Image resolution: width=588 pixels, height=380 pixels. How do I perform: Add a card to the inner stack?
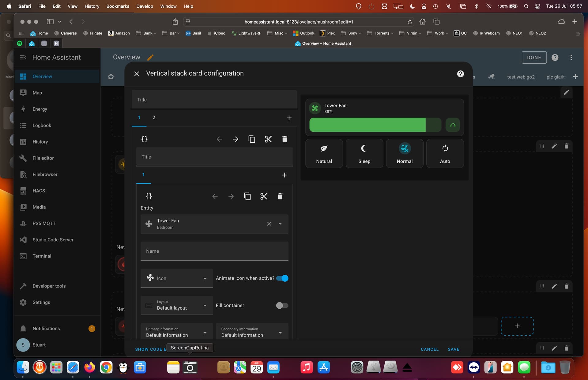point(285,175)
